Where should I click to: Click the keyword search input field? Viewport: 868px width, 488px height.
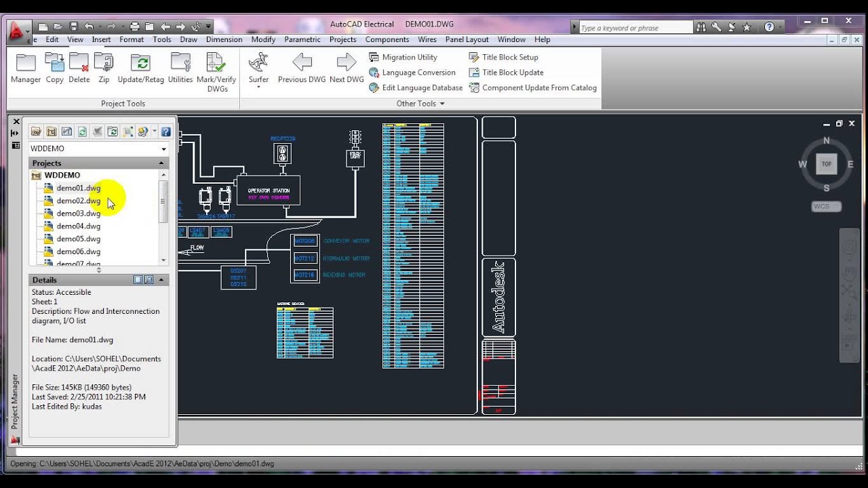tap(635, 28)
